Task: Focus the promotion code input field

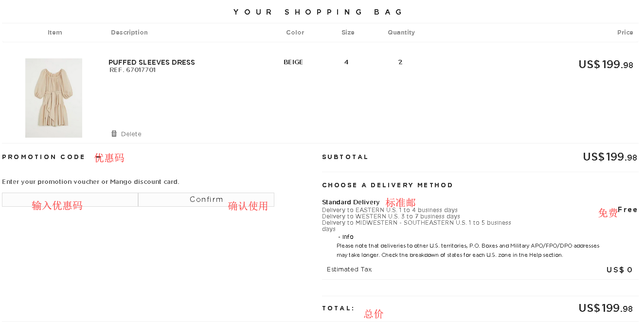Action: tap(70, 199)
